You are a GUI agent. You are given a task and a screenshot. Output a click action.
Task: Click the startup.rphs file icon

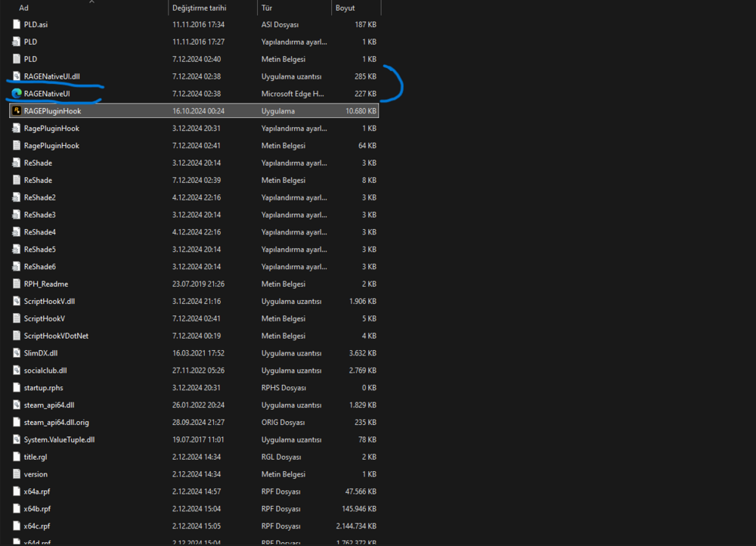(x=17, y=388)
